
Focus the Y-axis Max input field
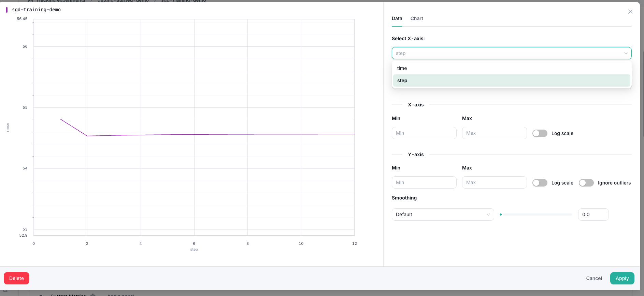coord(494,182)
